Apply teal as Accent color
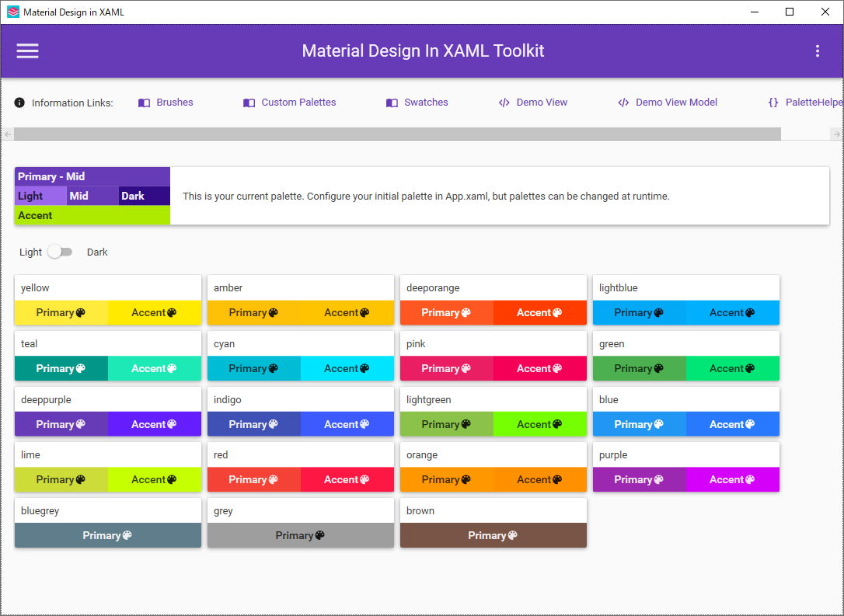 (x=155, y=368)
